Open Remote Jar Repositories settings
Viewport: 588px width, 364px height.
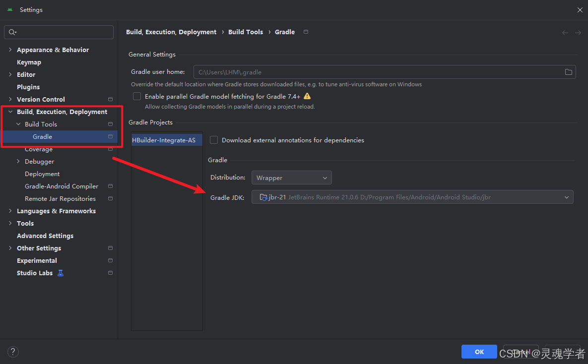60,199
